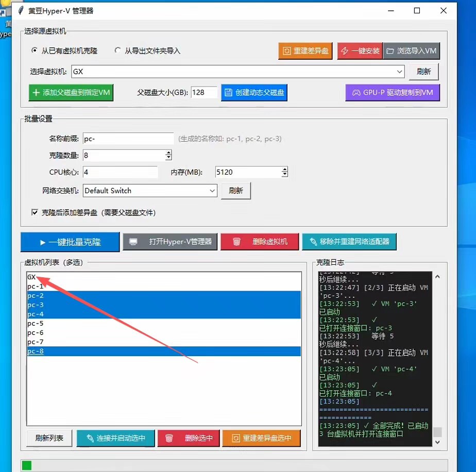The width and height of the screenshot is (476, 472).
Task: Click the 克隆日志 scrollbar up arrow
Action: click(437, 277)
